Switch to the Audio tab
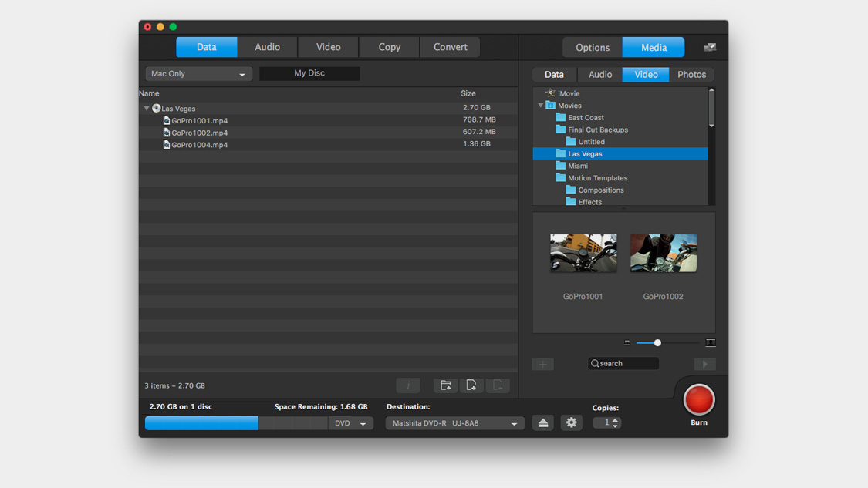868x488 pixels. point(268,46)
